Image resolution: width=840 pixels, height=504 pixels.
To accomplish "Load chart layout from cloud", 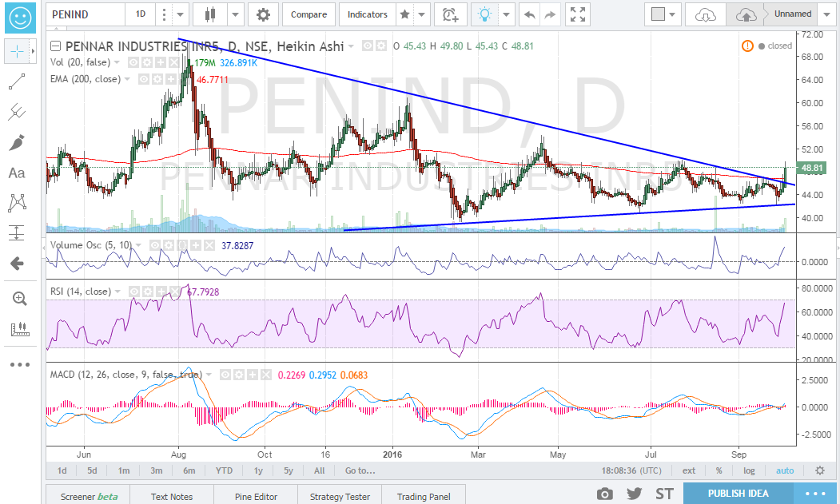I will (705, 15).
